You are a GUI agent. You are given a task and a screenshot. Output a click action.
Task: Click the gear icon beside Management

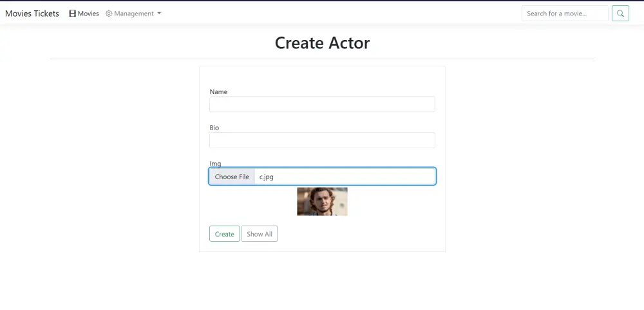[x=109, y=14]
